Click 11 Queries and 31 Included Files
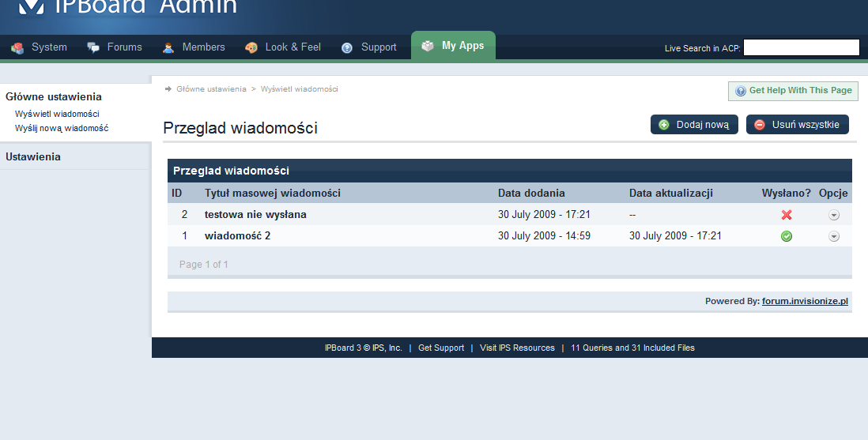 point(632,348)
